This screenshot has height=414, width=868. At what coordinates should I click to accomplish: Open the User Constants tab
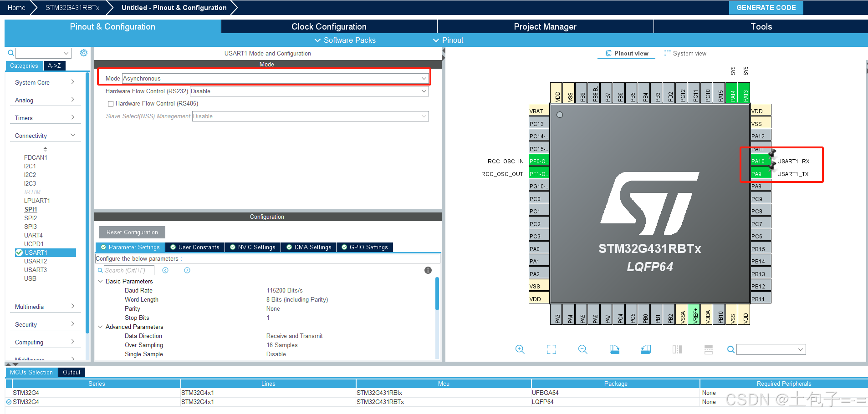click(x=194, y=247)
